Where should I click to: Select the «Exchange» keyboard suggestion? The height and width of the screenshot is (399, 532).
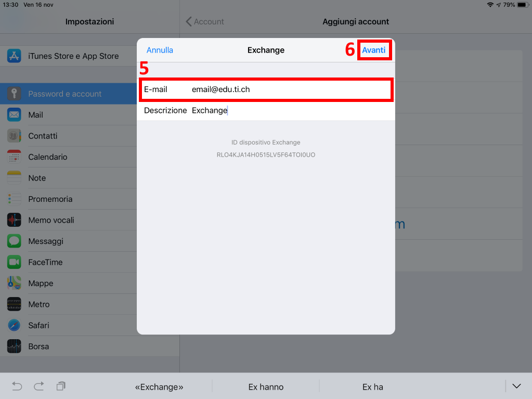[159, 387]
